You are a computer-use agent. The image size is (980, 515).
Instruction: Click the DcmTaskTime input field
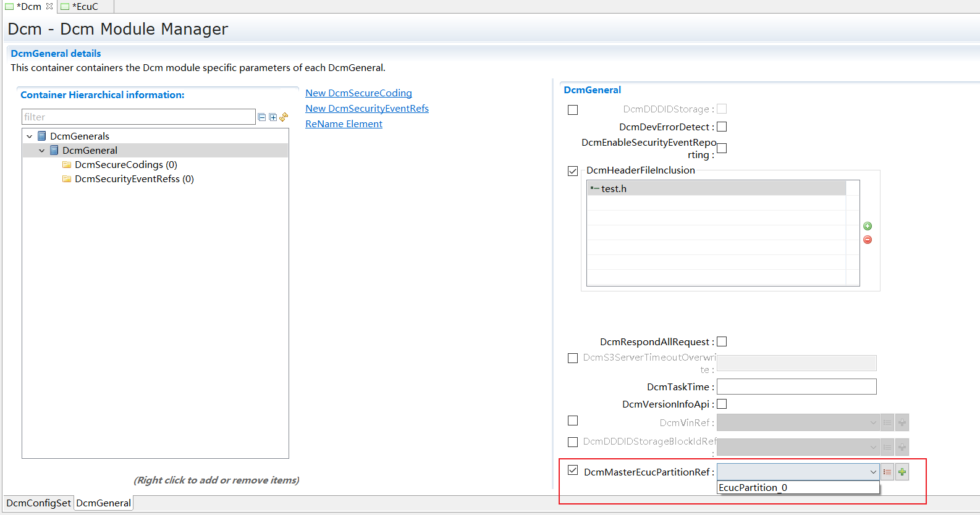pyautogui.click(x=796, y=387)
